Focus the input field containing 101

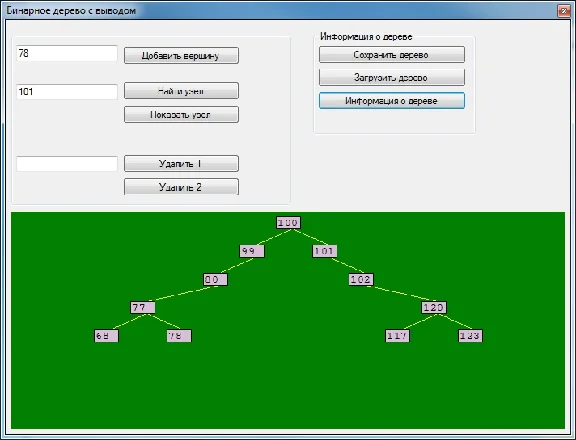click(67, 91)
